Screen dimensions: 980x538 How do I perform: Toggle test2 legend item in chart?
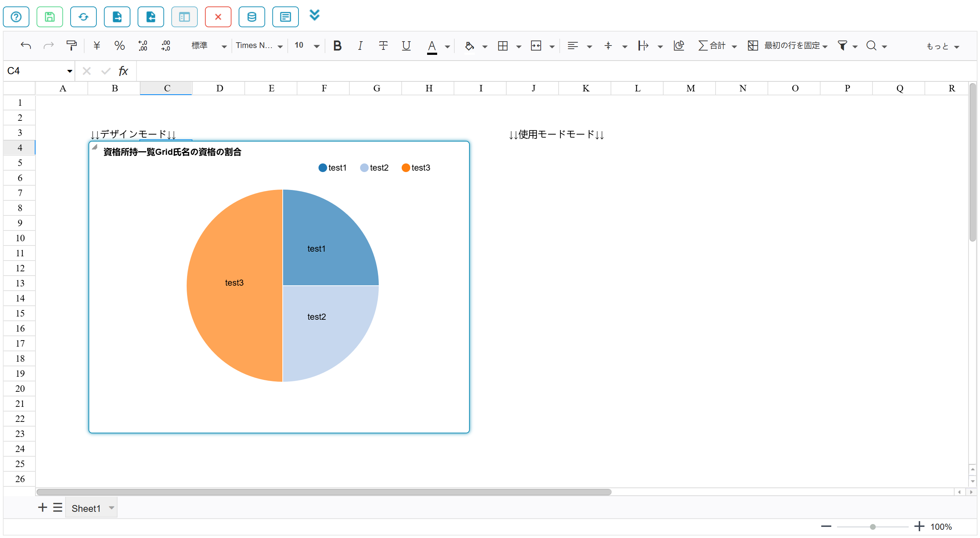pyautogui.click(x=374, y=168)
